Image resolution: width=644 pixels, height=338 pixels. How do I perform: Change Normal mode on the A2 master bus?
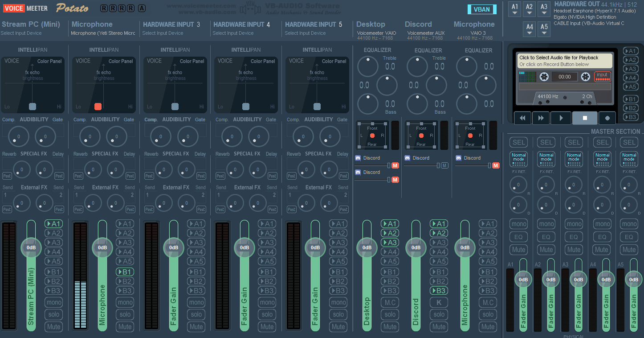pos(546,159)
